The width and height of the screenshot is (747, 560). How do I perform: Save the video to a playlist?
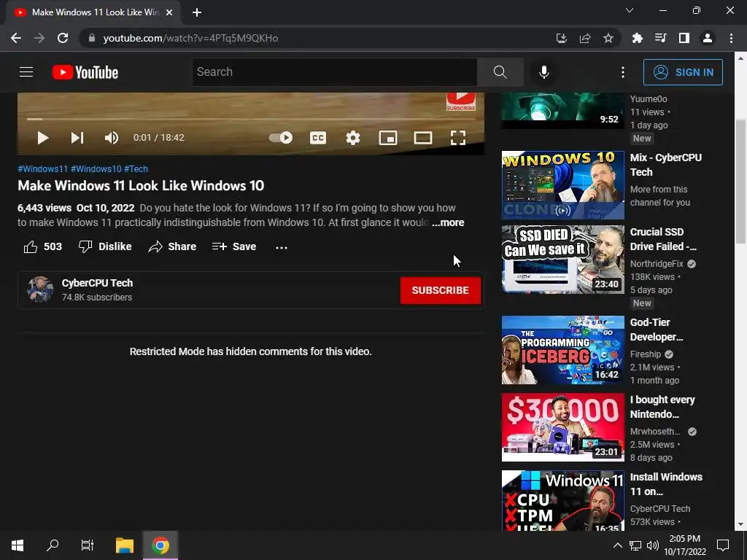(234, 246)
